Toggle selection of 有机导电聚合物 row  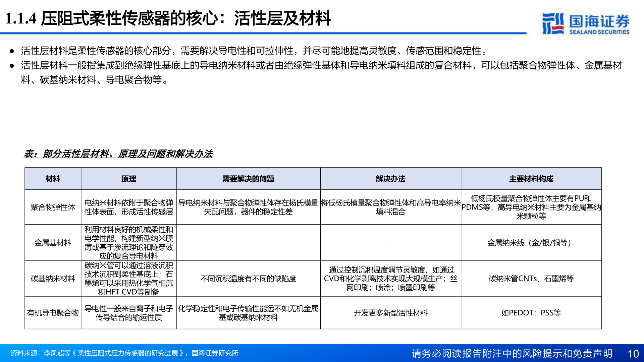(52, 312)
